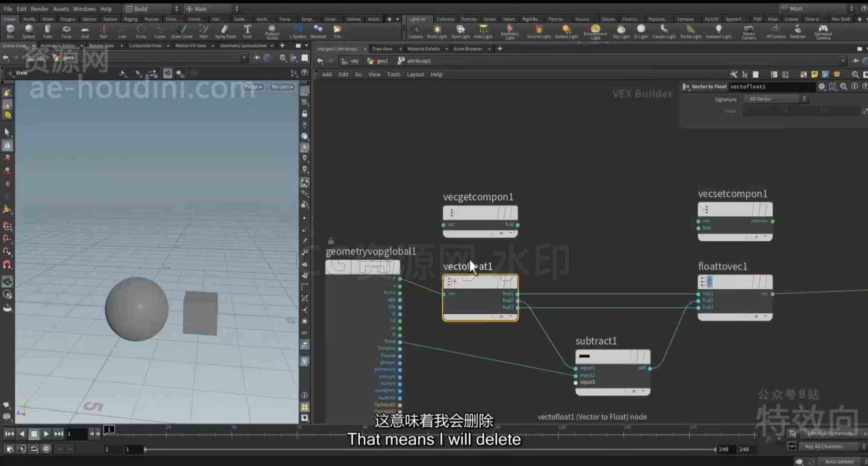
Task: Open the Signature 3D Vector dropdown
Action: click(x=776, y=99)
